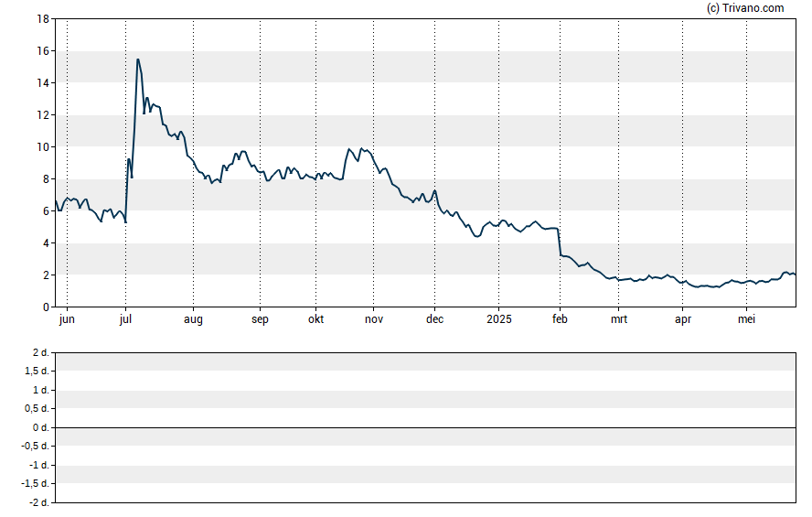
Task: Click the '-2 d.' label in lower chart
Action: coord(38,502)
